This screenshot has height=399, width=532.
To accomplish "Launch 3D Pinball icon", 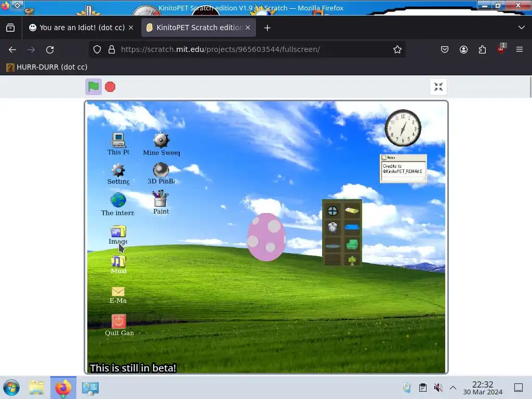I will [x=161, y=173].
